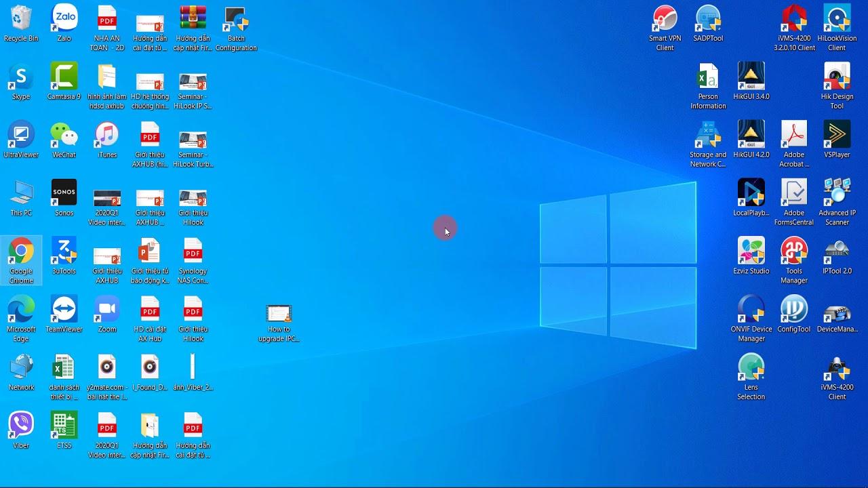Click the Hik Design Tool shortcut
The image size is (868, 488).
pyautogui.click(x=837, y=87)
